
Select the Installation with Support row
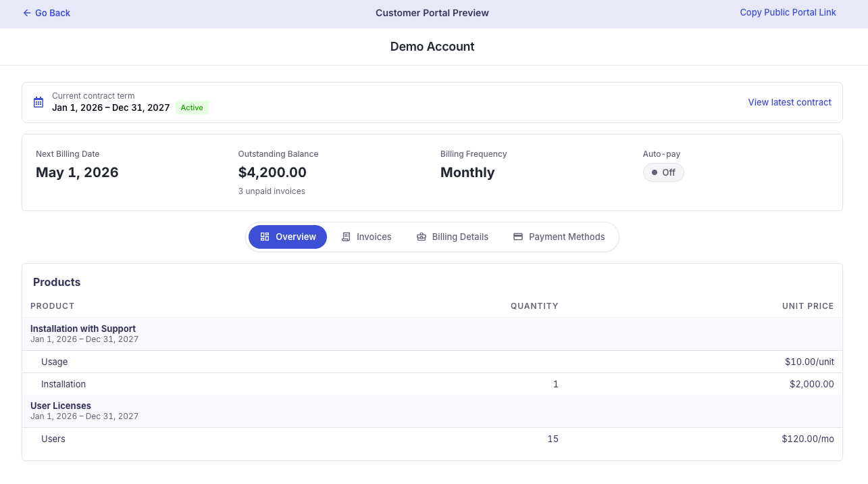(x=432, y=334)
